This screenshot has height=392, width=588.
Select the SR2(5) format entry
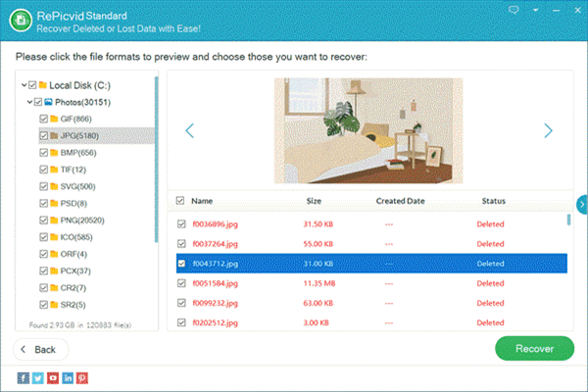pos(73,305)
